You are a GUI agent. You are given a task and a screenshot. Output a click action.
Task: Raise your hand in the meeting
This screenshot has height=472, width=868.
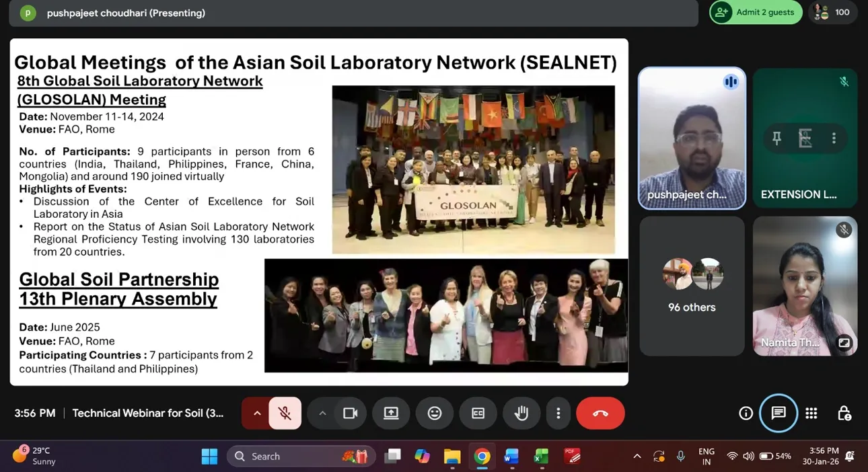pyautogui.click(x=521, y=414)
